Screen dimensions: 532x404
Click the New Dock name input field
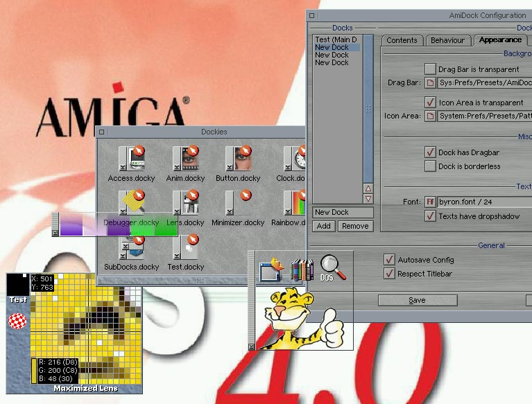click(x=343, y=212)
